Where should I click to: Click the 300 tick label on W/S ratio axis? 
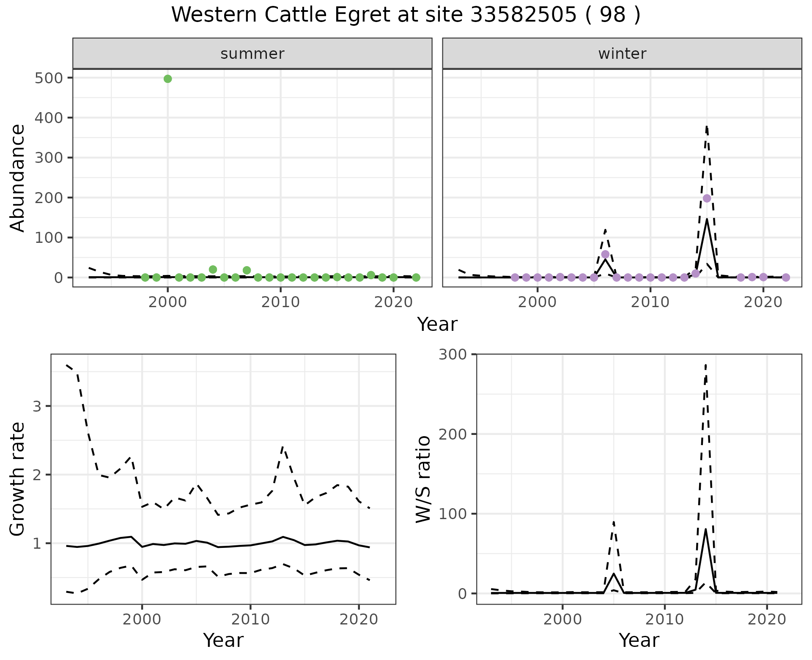click(x=453, y=354)
